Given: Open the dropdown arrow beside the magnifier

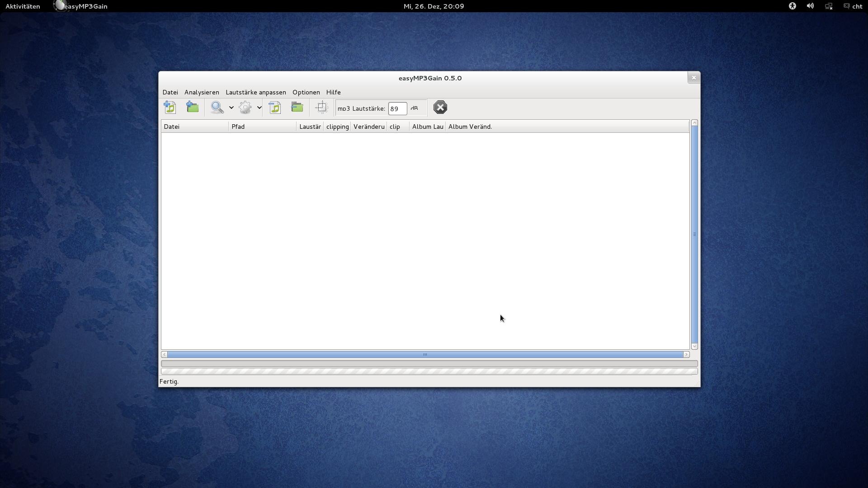Looking at the screenshot, I should point(231,108).
